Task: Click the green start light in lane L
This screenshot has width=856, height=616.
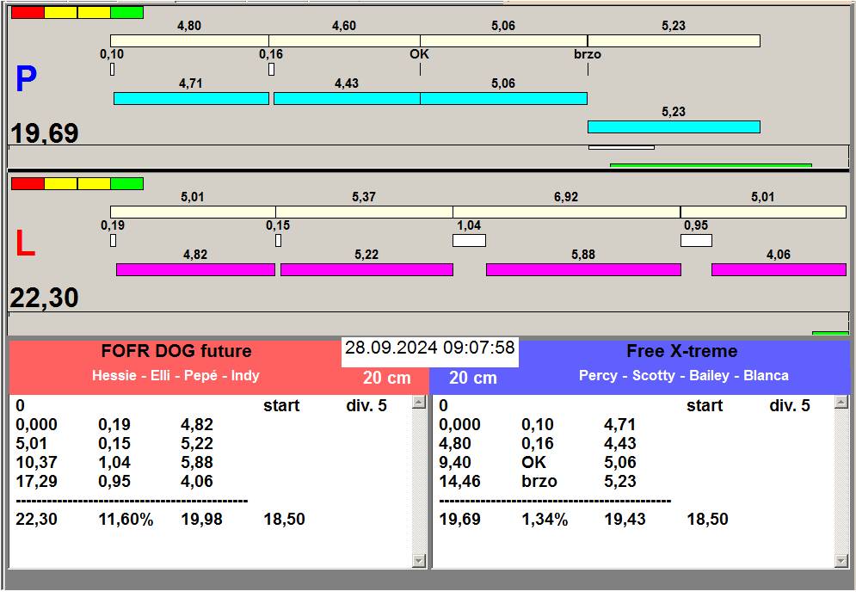Action: point(127,183)
